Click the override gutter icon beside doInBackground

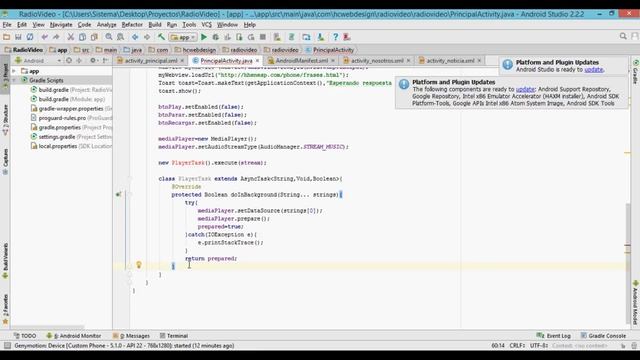click(x=118, y=195)
